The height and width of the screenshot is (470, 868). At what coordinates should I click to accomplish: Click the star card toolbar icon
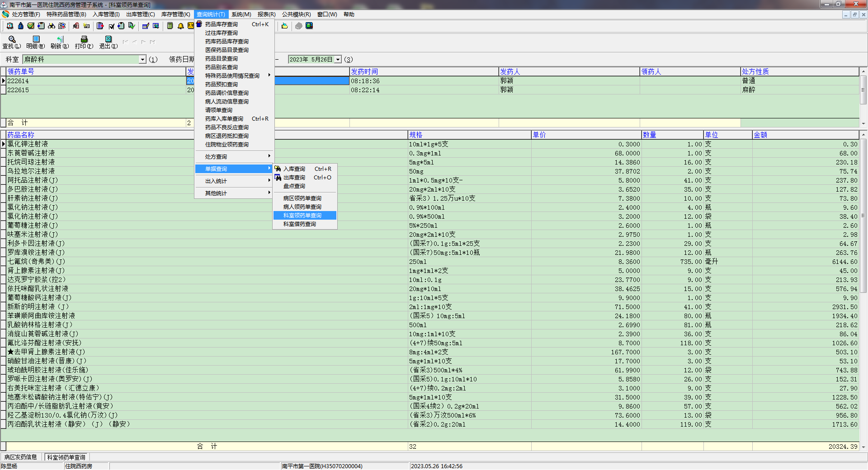coord(86,26)
